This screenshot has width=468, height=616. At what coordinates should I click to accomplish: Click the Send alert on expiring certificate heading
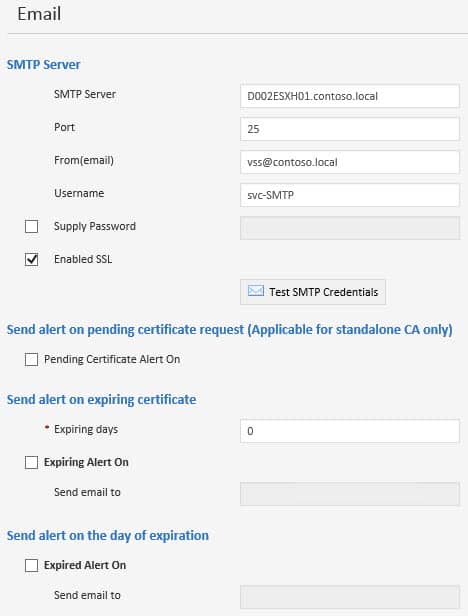tap(101, 400)
